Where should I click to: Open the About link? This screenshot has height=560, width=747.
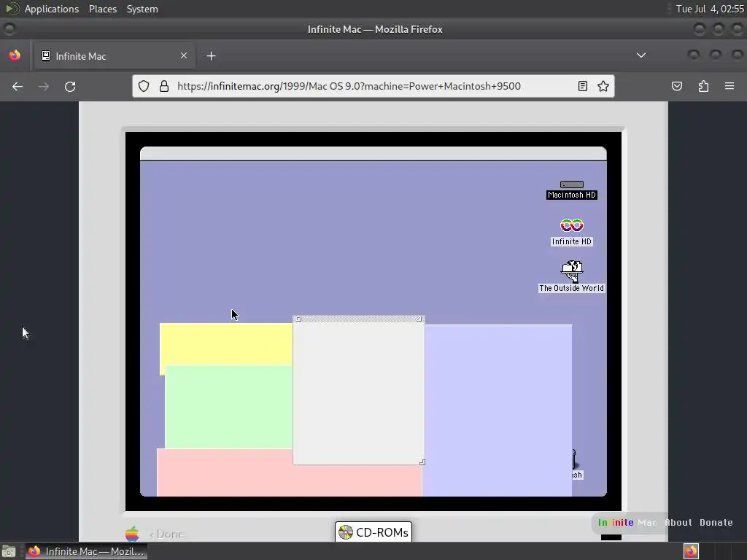tap(678, 522)
